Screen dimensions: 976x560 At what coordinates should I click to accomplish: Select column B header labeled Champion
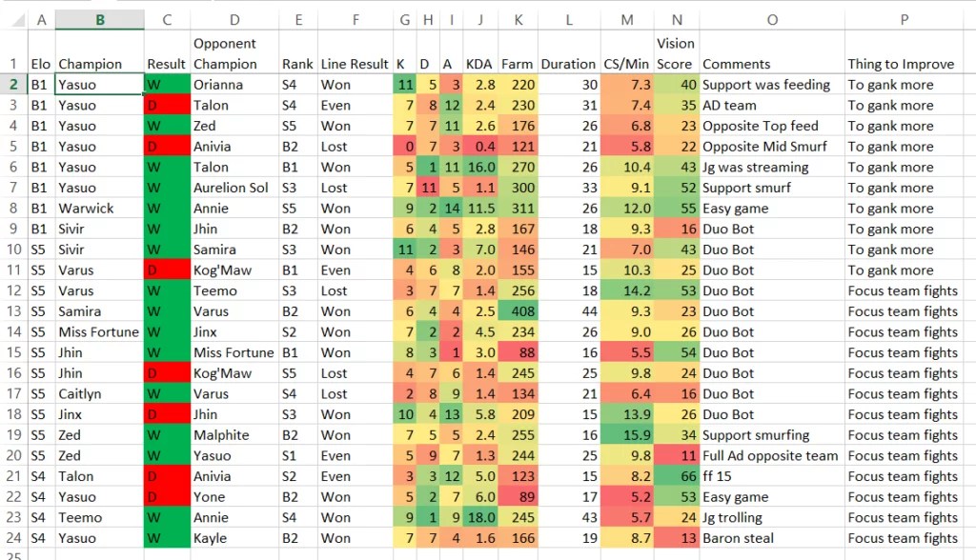pos(99,19)
